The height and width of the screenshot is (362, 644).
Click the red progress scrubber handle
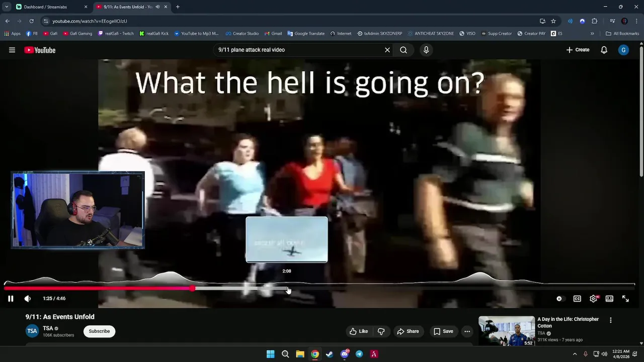[x=193, y=288]
